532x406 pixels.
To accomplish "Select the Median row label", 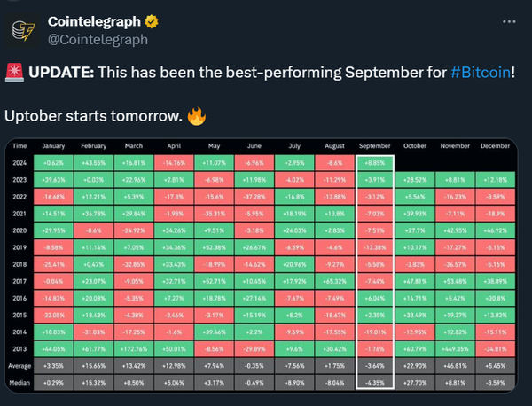I will point(20,379).
